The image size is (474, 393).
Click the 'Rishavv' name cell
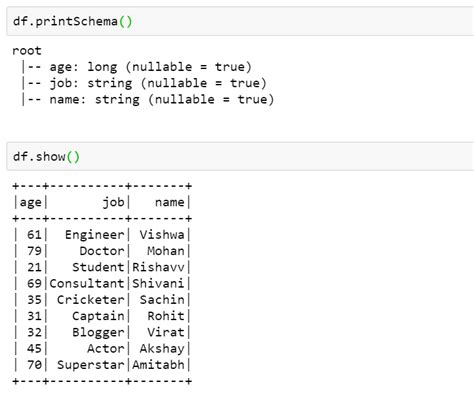coord(158,267)
